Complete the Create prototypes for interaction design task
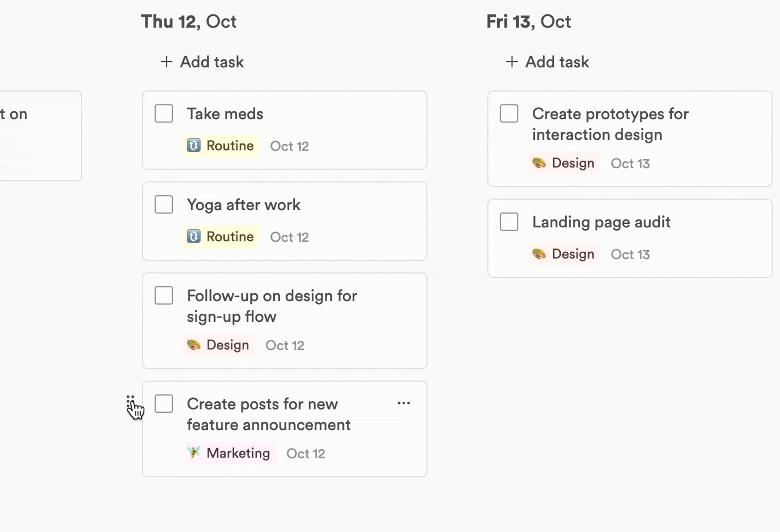 tap(509, 113)
